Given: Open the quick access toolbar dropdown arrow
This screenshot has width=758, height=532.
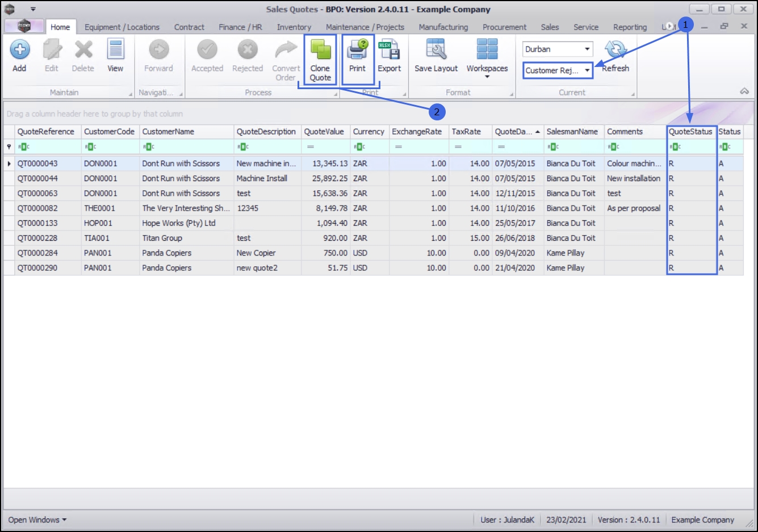Looking at the screenshot, I should point(33,9).
